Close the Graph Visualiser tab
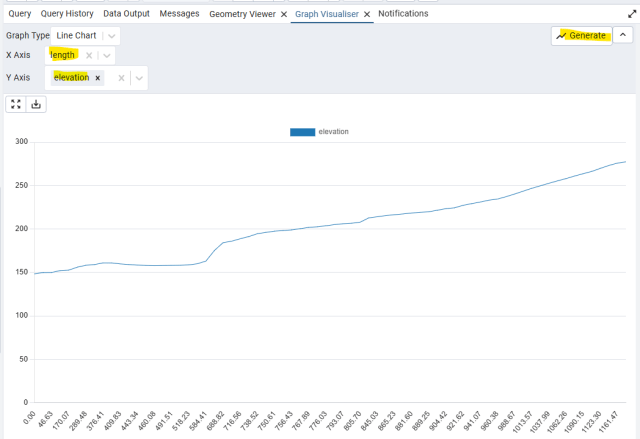This screenshot has width=640, height=439. click(x=367, y=15)
